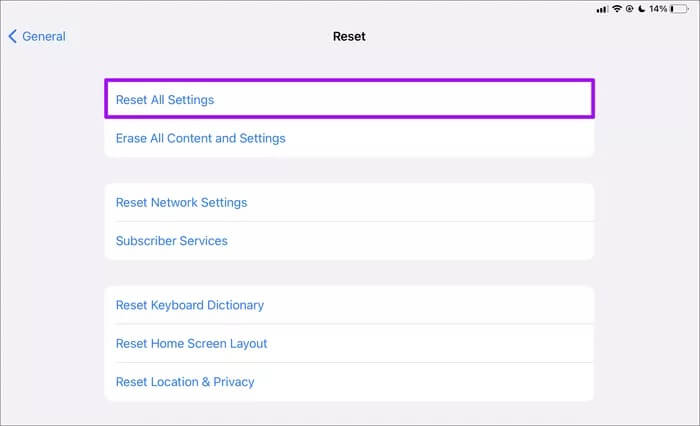Open Subscriber Services
Screen dimensions: 700x426
click(x=350, y=241)
